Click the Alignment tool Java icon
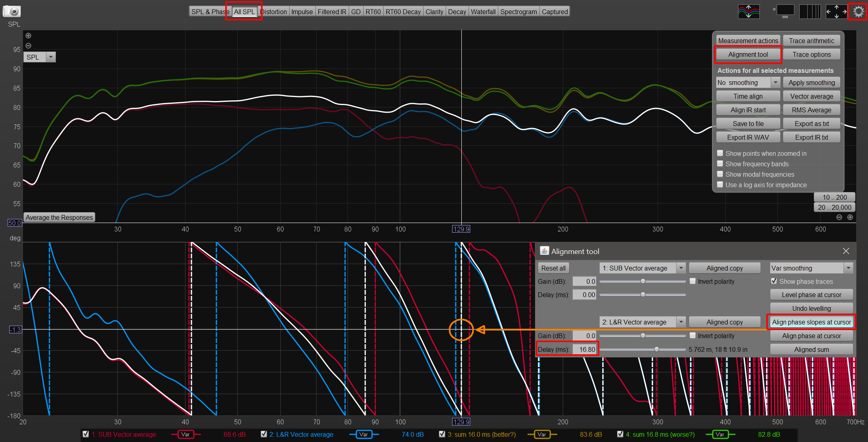The image size is (868, 442). (544, 251)
